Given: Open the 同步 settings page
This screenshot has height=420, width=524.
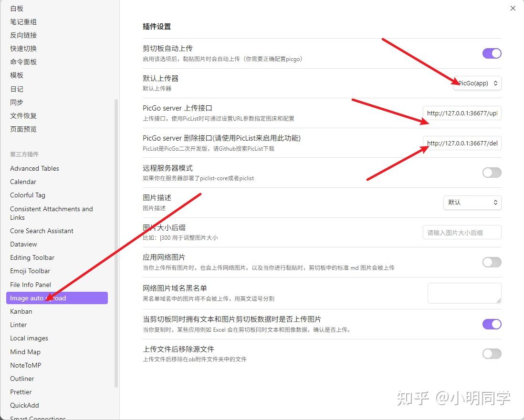Looking at the screenshot, I should [x=17, y=102].
